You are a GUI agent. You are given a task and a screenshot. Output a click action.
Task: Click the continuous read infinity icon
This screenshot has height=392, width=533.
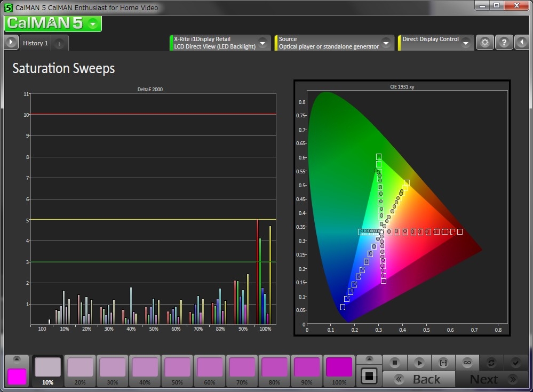467,363
